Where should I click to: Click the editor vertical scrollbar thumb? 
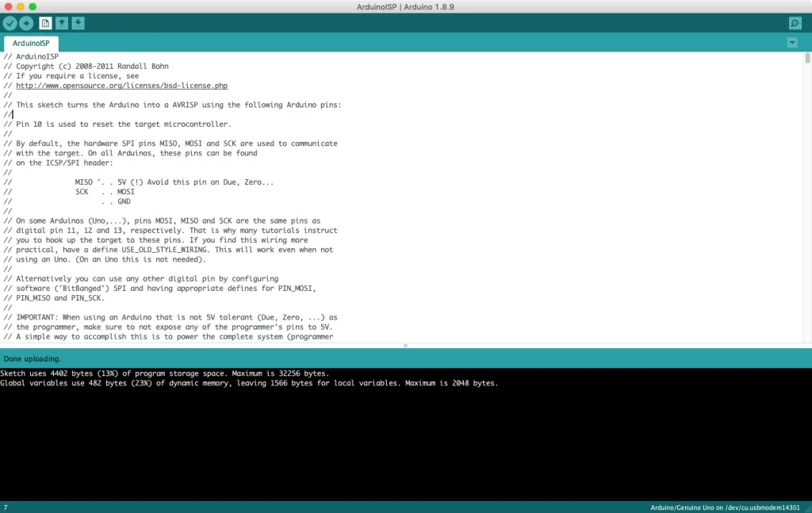(807, 58)
